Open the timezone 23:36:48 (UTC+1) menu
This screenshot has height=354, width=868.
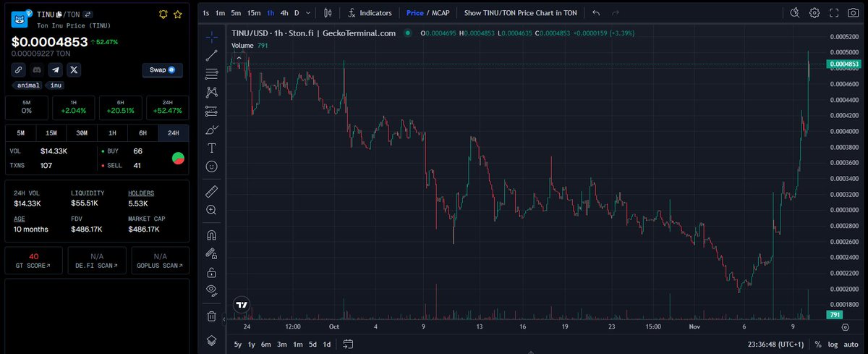[774, 344]
